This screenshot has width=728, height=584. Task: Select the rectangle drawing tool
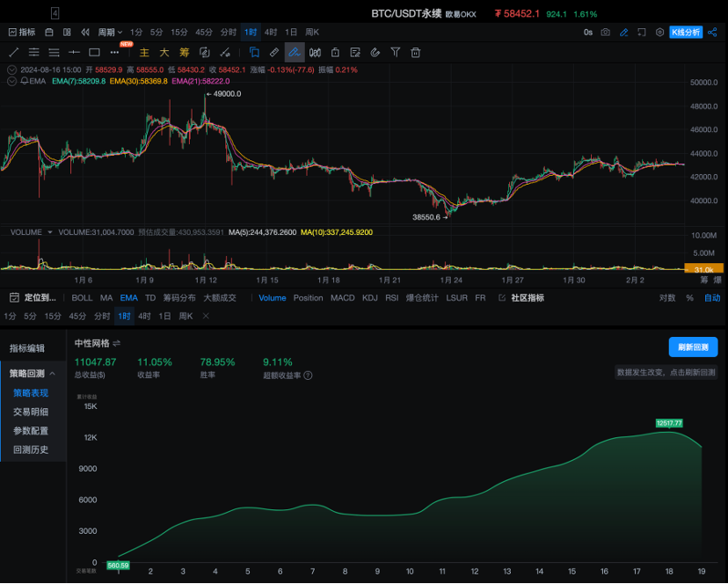point(94,53)
